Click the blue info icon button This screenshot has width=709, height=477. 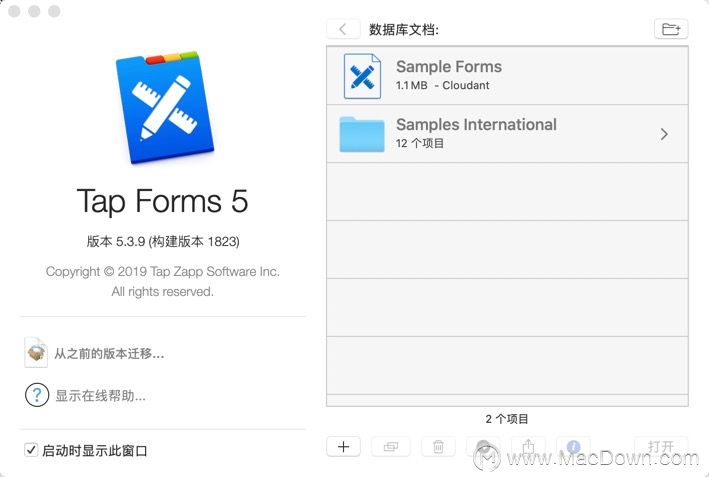pyautogui.click(x=573, y=447)
